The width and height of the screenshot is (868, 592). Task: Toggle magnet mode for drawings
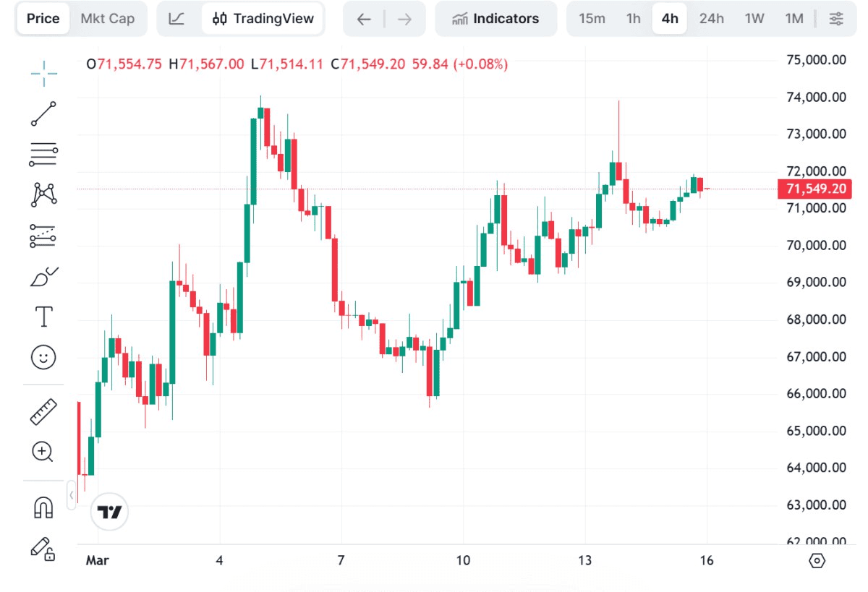click(x=43, y=507)
